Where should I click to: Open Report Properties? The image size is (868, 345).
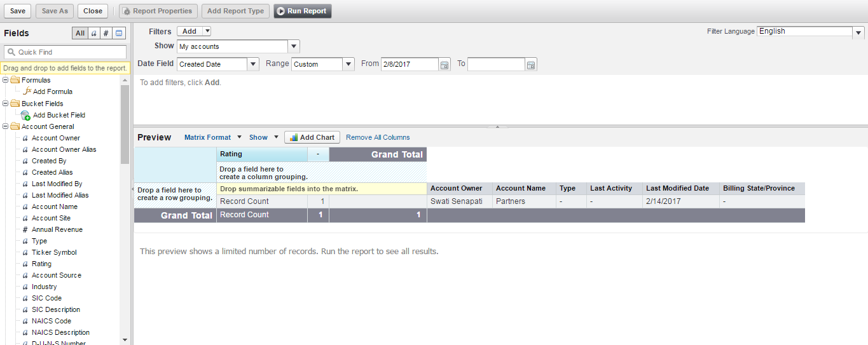158,11
